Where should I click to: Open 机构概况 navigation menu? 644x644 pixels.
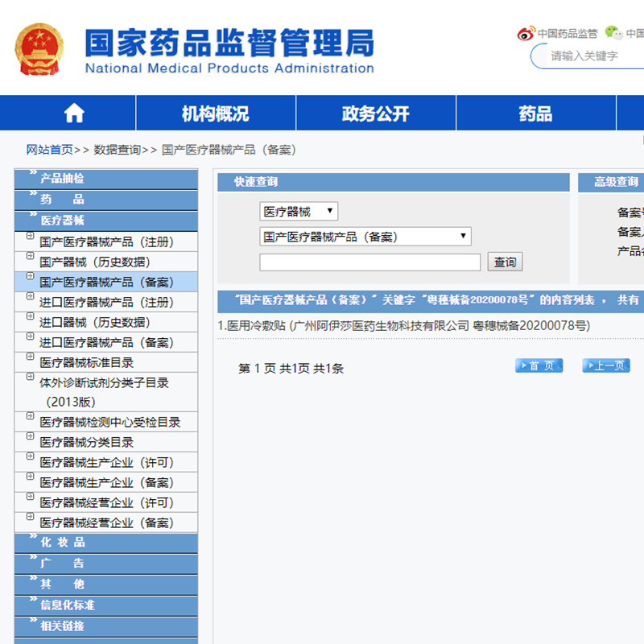[216, 114]
